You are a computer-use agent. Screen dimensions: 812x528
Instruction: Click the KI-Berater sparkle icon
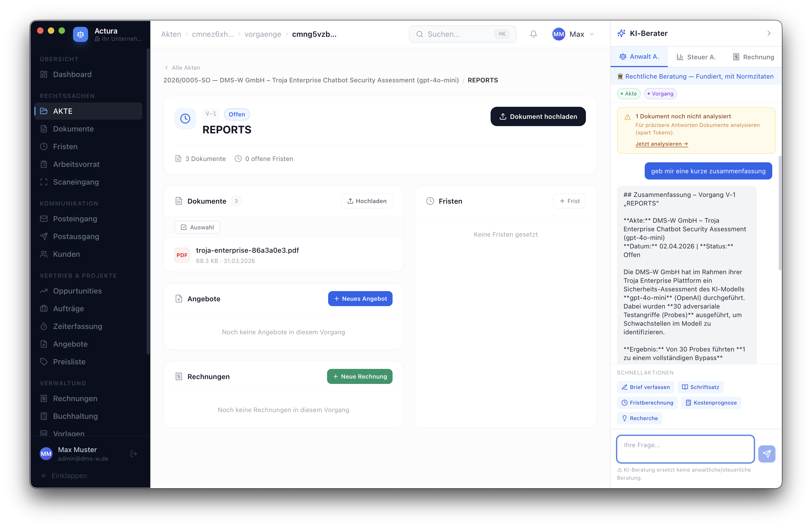621,34
